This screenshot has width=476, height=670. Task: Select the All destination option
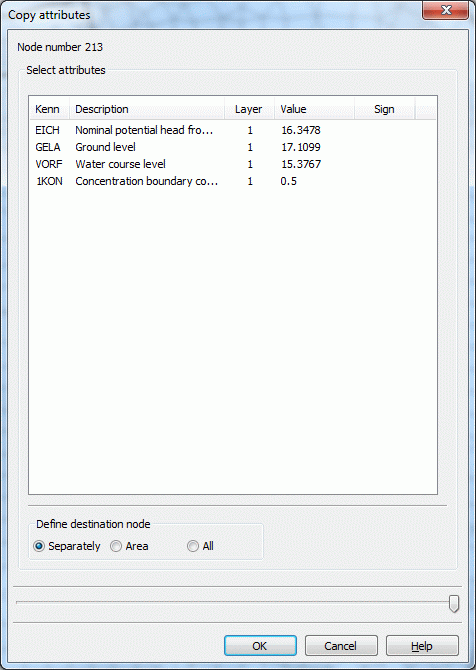pyautogui.click(x=200, y=546)
